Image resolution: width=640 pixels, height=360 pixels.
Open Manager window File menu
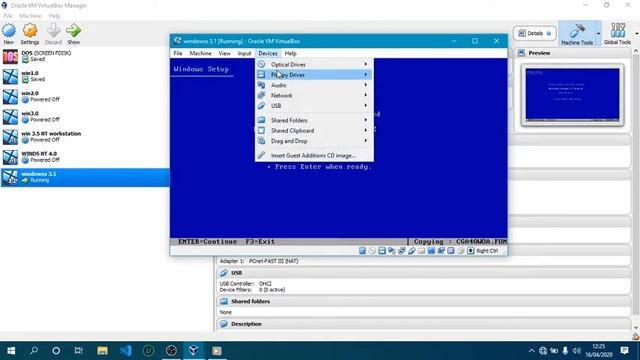[8, 16]
